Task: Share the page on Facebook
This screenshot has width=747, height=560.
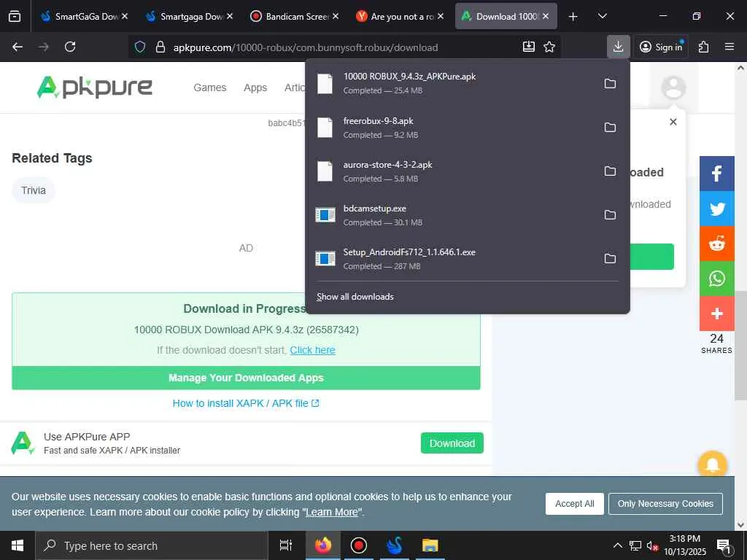Action: point(716,174)
